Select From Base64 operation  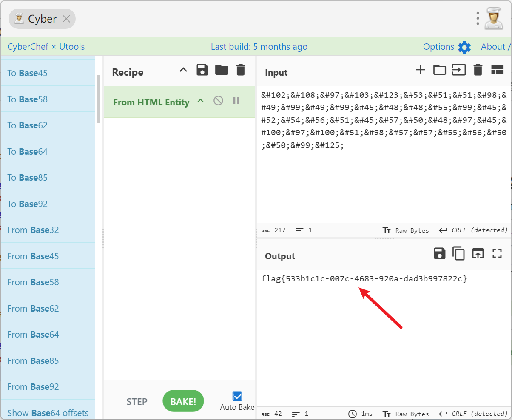[48, 335]
